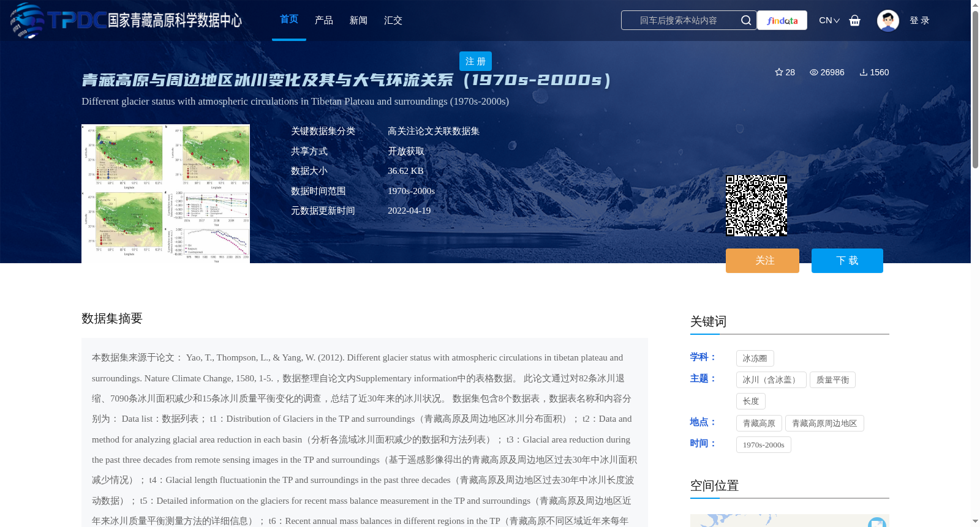Click the QR code image
The height and width of the screenshot is (527, 980).
756,205
